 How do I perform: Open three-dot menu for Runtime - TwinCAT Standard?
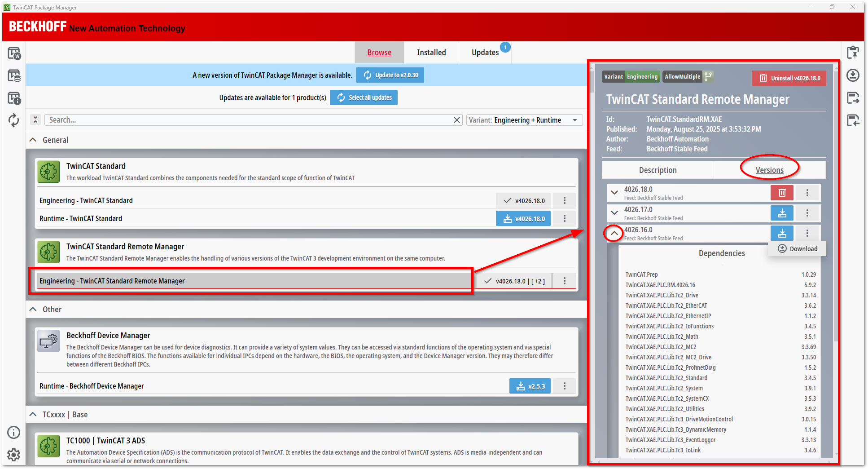(x=565, y=218)
